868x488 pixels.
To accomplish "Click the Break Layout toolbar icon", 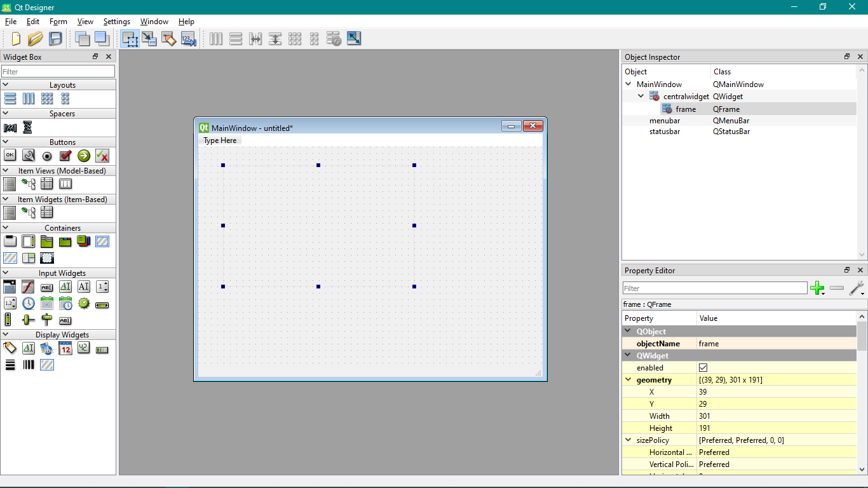I will 334,39.
